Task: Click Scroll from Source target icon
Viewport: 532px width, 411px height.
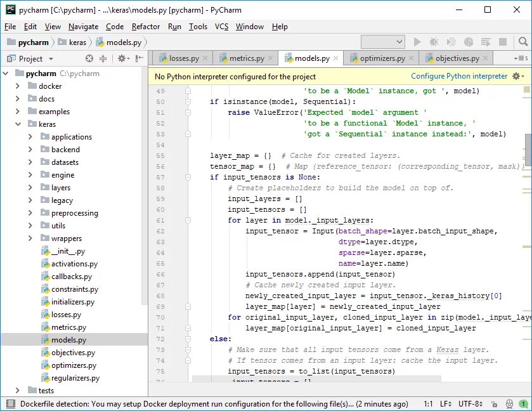Action: pos(89,59)
